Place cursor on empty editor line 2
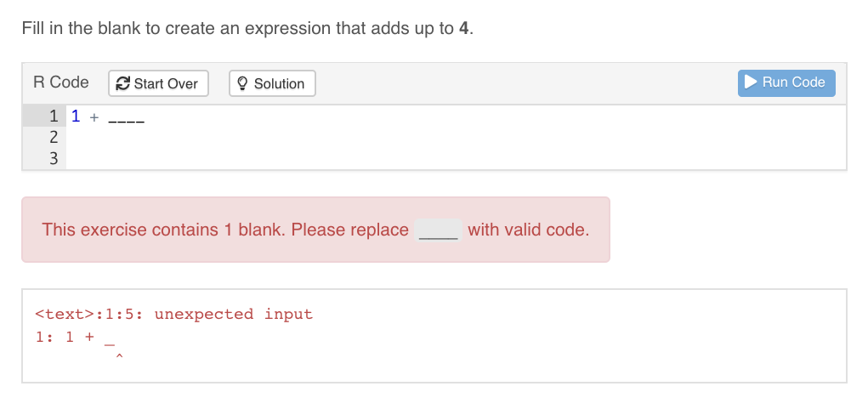 click(x=340, y=136)
